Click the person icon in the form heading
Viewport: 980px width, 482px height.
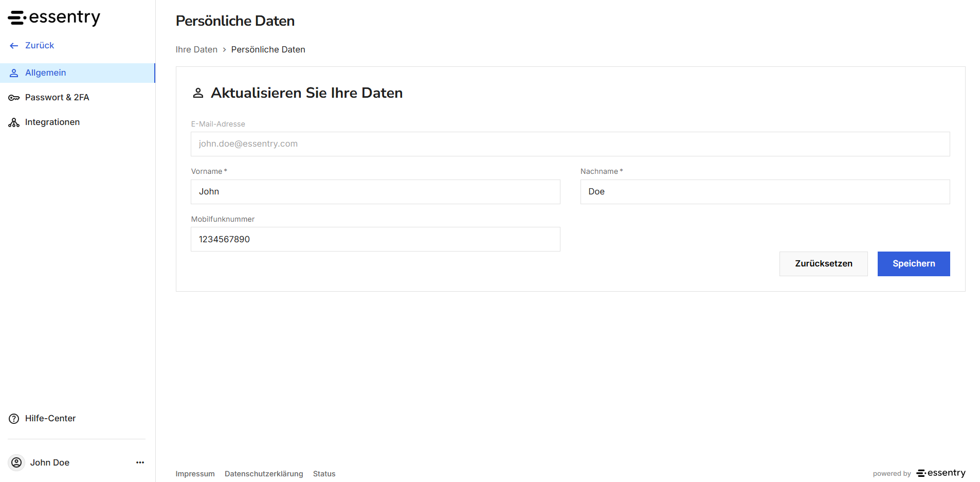[x=198, y=93]
